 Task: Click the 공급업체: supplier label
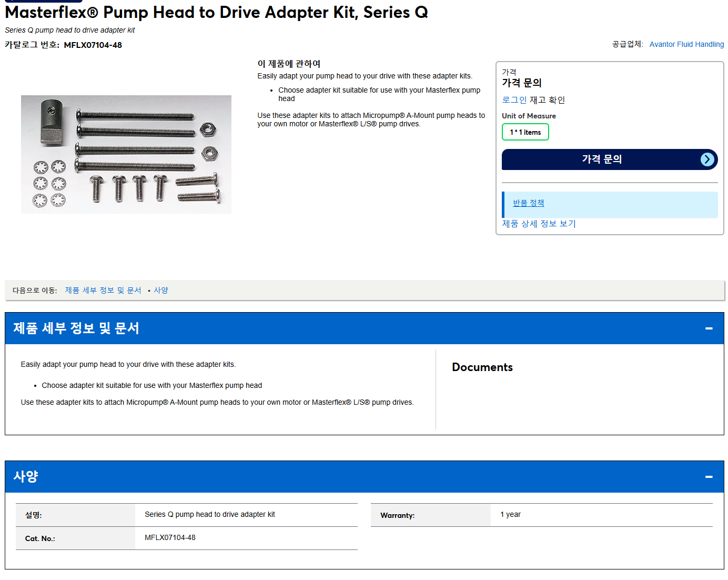(628, 44)
